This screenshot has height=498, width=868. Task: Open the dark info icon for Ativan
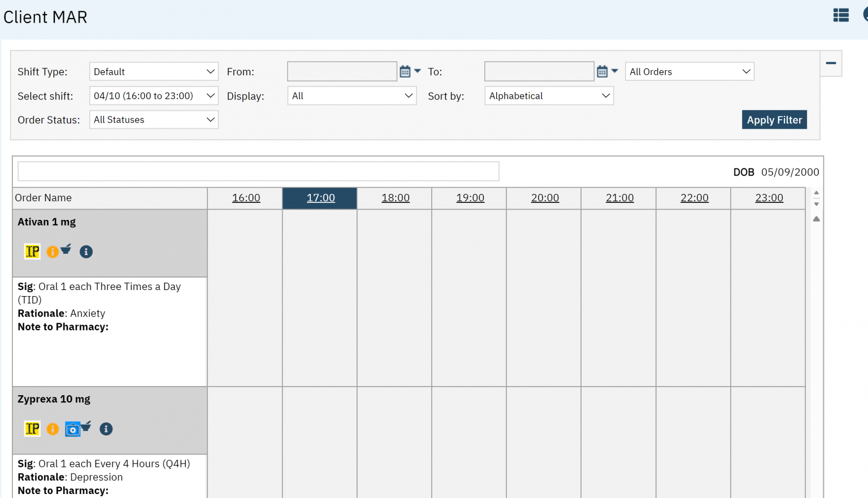pos(86,252)
